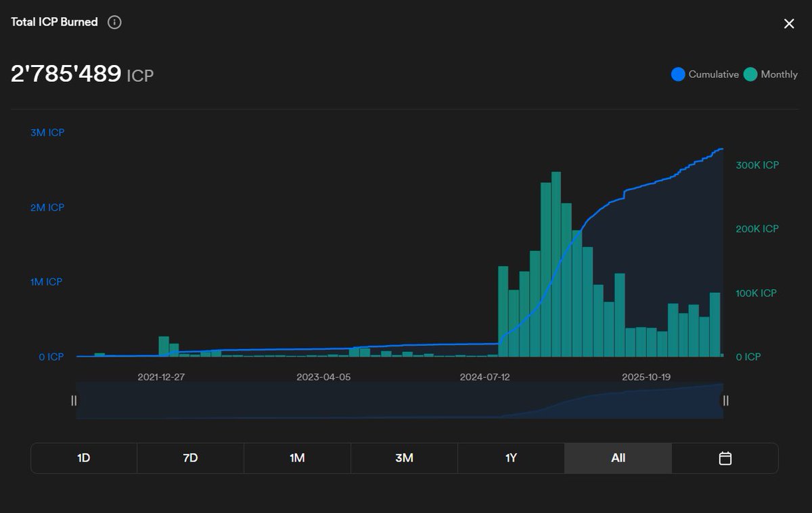
Task: Click the 1M ICP left axis label
Action: point(46,282)
